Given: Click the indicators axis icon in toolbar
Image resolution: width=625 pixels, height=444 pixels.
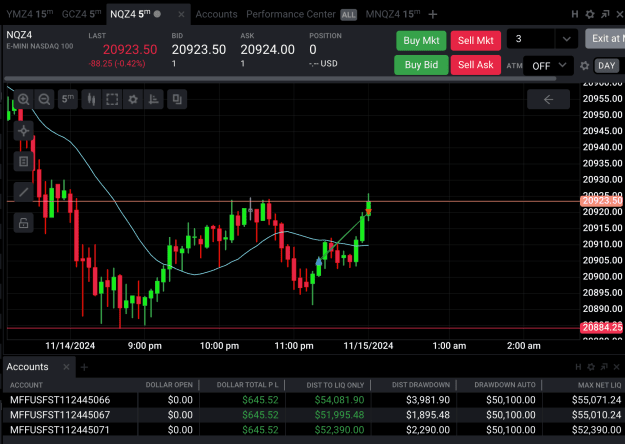Looking at the screenshot, I should [153, 99].
